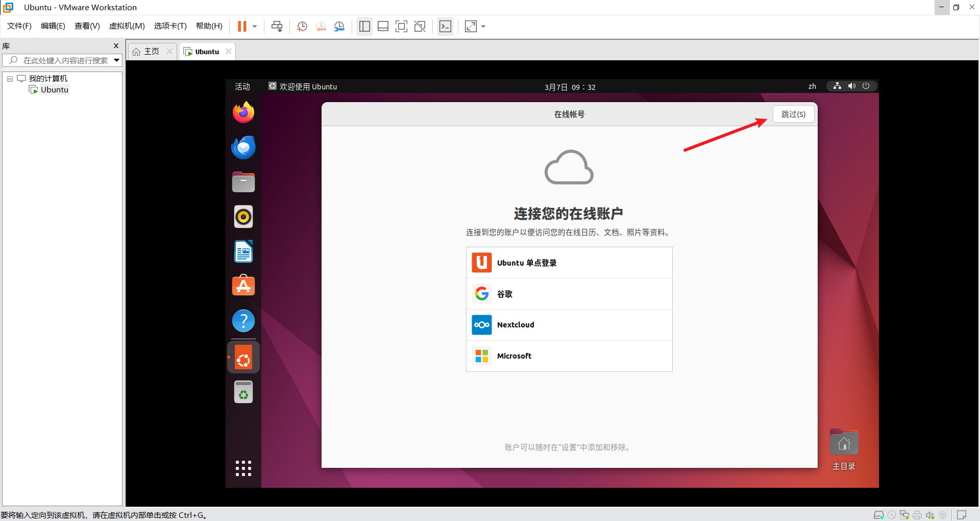Choose 谷歌 online account option
The image size is (980, 521).
coord(569,294)
